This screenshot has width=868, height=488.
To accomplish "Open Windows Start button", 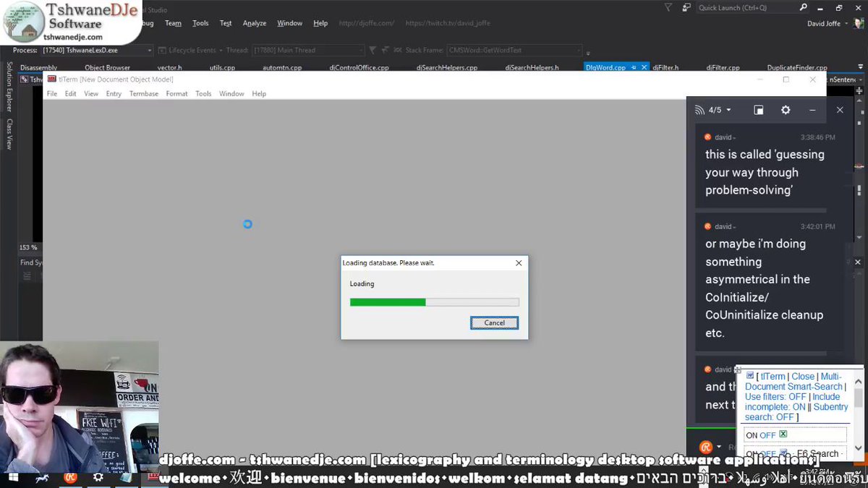I will [12, 477].
